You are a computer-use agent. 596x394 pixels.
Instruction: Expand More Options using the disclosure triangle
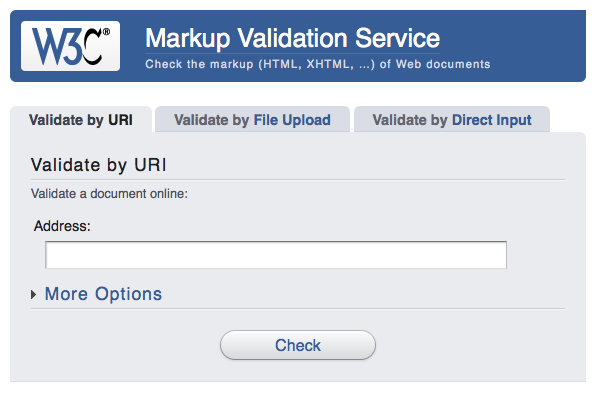click(33, 294)
